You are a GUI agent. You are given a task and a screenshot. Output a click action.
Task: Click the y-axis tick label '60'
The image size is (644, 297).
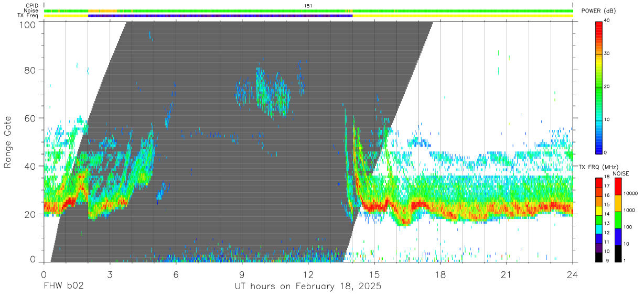31,118
